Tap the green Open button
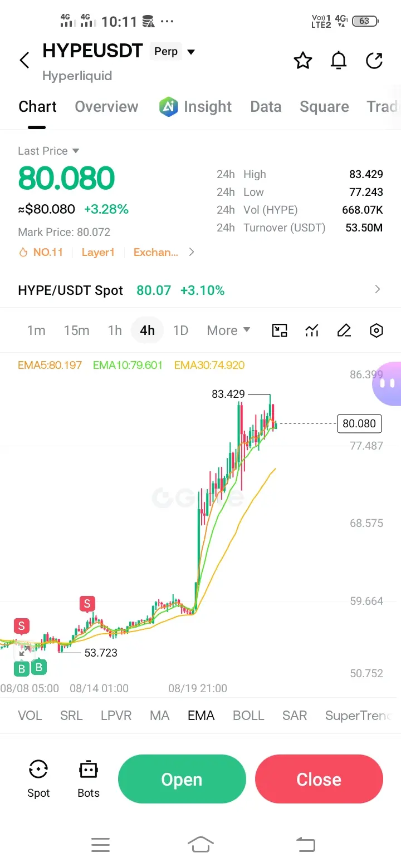This screenshot has height=868, width=401. click(x=182, y=779)
